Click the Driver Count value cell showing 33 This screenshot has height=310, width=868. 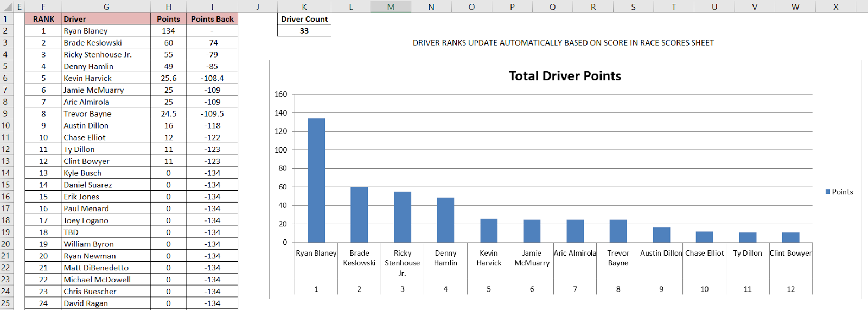pyautogui.click(x=304, y=31)
